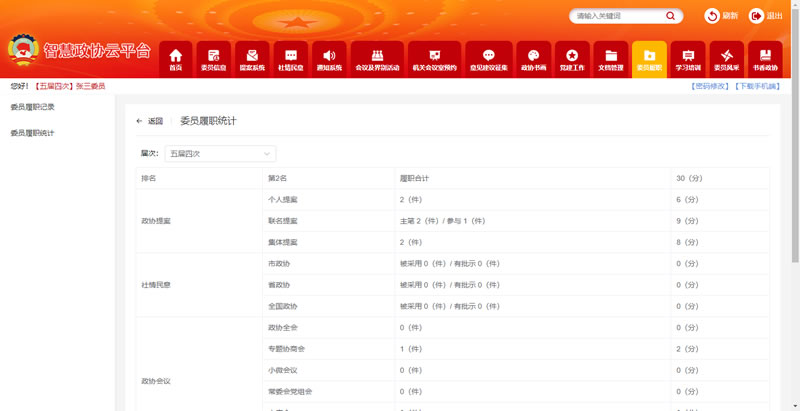The height and width of the screenshot is (411, 800).
Task: Select 委员履职记录 in sidebar
Action: coord(32,106)
